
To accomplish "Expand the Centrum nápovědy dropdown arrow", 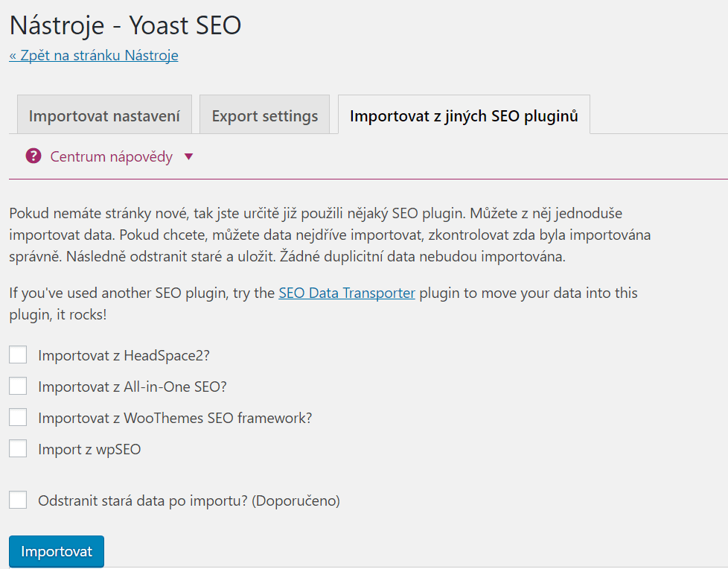I will [x=188, y=157].
